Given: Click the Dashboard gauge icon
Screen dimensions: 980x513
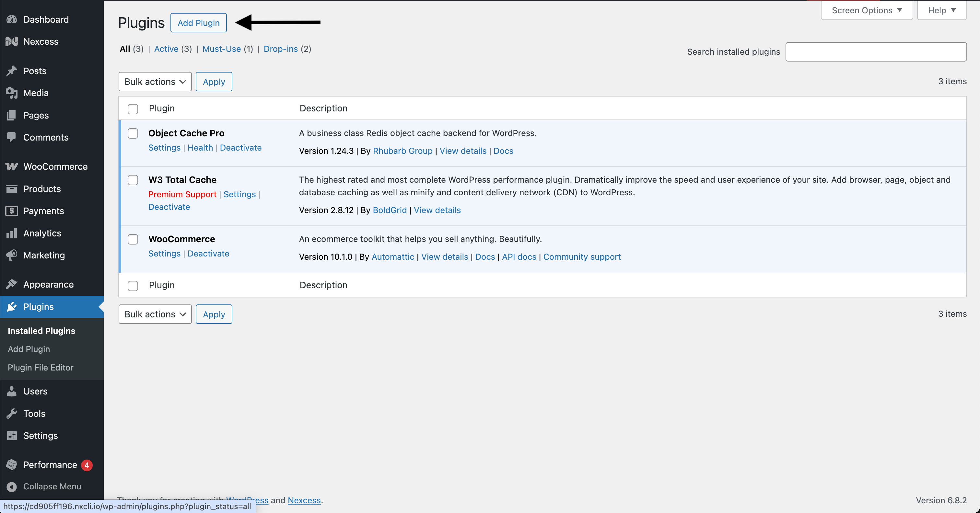Looking at the screenshot, I should [12, 19].
